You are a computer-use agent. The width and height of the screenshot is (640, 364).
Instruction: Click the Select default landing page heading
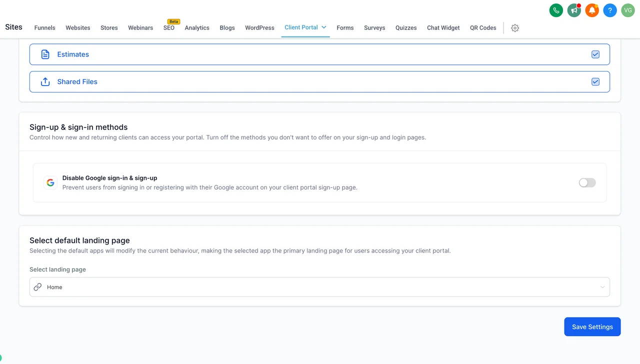click(x=79, y=240)
